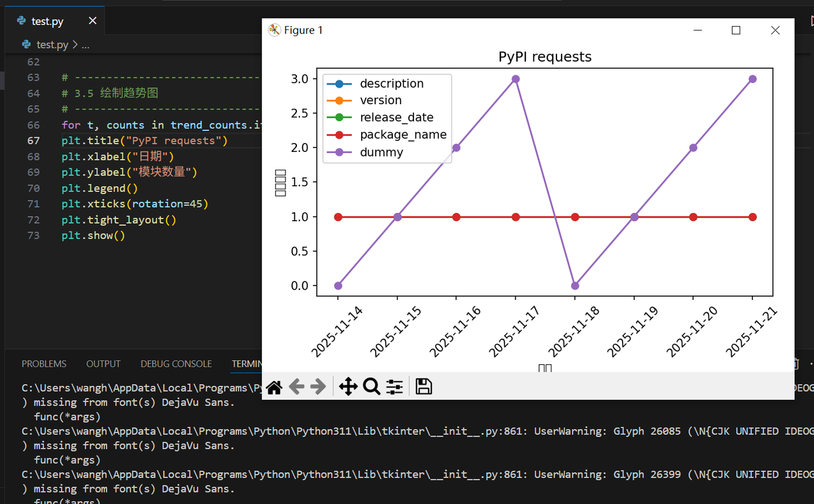Close the test.py editor tab
Image resolution: width=814 pixels, height=504 pixels.
(x=93, y=21)
